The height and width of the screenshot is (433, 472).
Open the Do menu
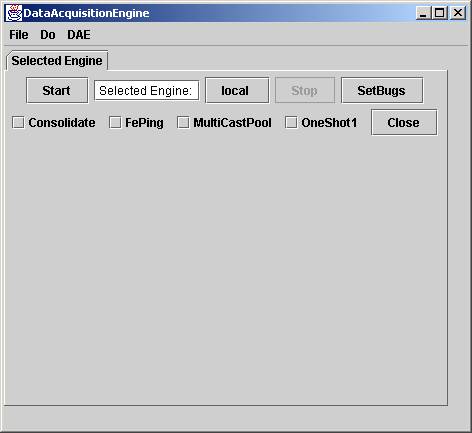click(x=48, y=35)
